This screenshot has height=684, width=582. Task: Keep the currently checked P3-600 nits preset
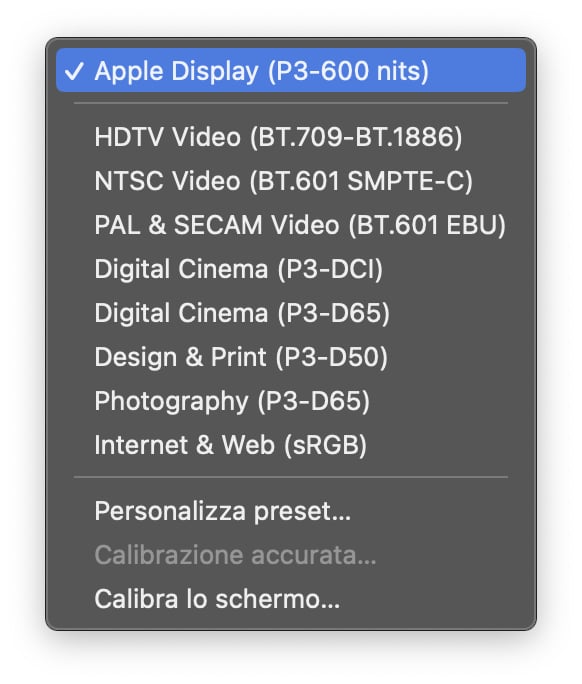coord(291,70)
